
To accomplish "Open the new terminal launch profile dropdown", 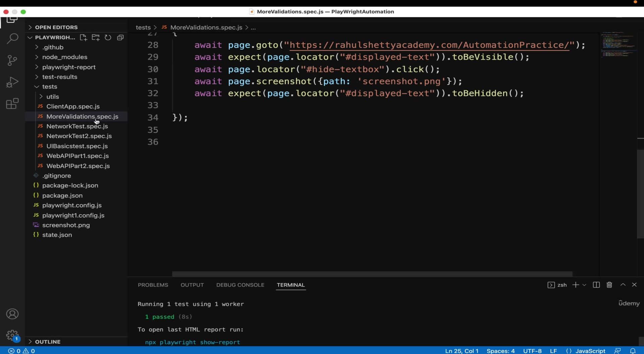I will tap(584, 285).
